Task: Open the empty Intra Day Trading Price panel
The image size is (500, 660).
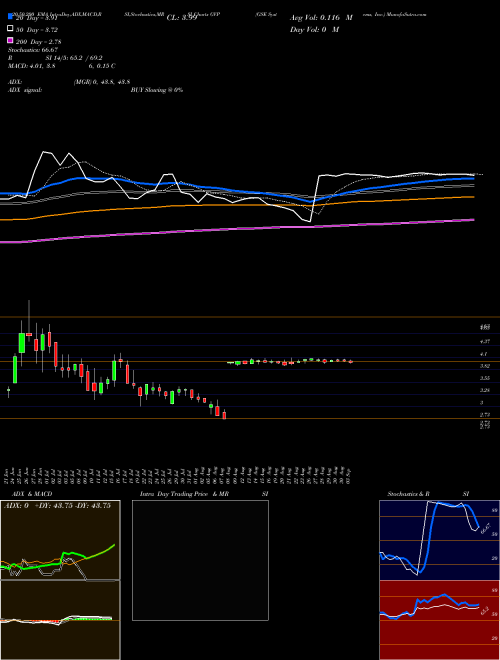Action: (x=200, y=560)
